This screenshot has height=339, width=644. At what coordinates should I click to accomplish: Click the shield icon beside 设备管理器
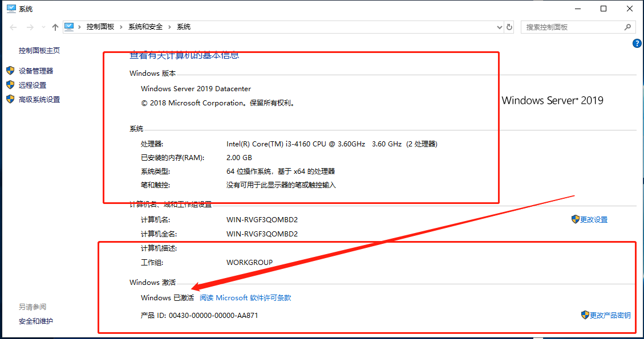coord(10,71)
